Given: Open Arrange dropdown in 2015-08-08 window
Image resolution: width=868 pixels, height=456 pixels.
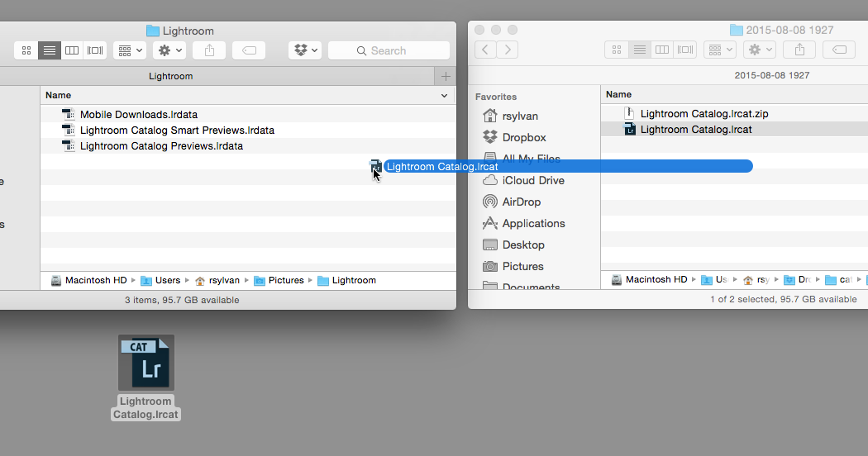Looking at the screenshot, I should (720, 50).
